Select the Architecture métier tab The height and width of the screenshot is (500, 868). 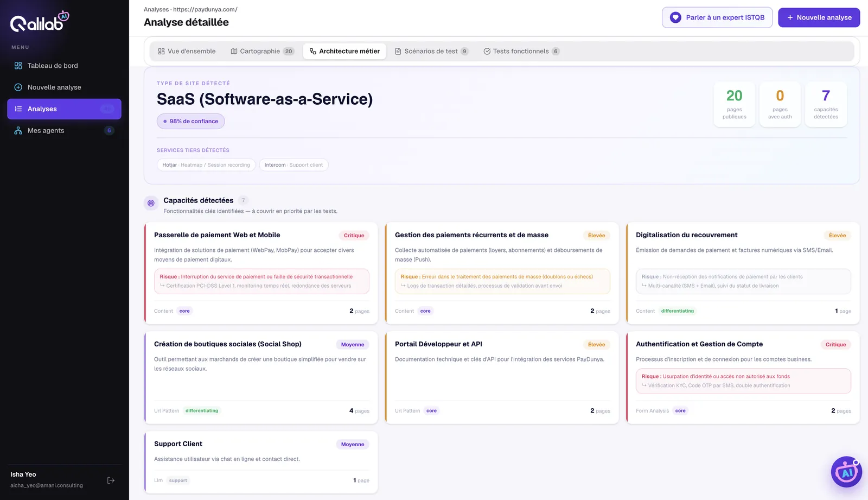[x=344, y=52]
